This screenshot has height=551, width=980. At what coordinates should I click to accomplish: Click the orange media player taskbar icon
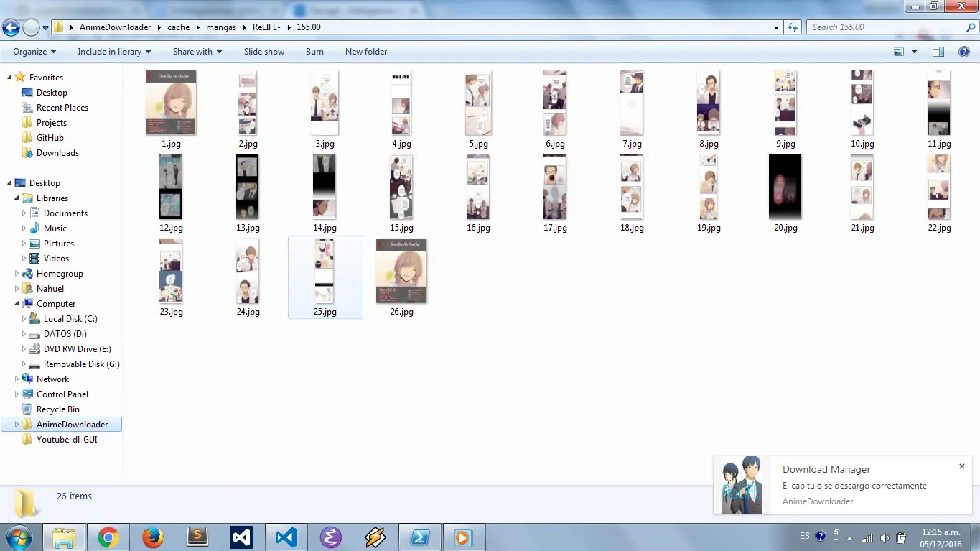click(465, 537)
